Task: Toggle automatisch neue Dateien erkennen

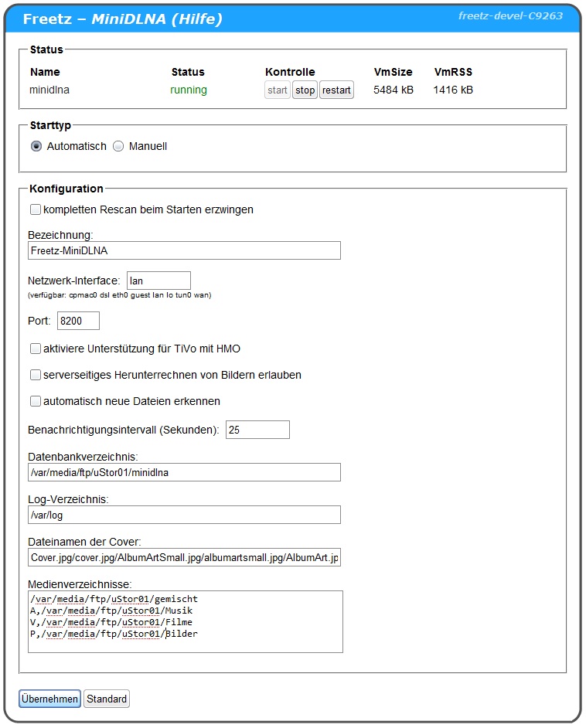Action: pos(36,401)
